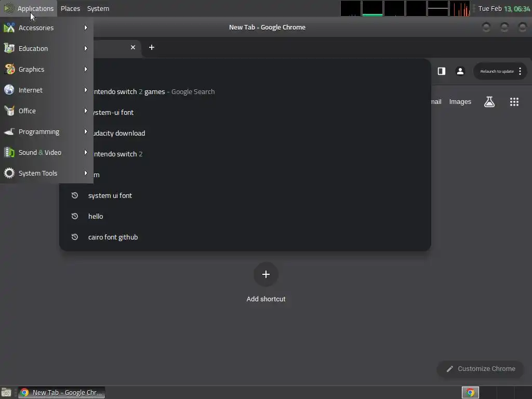Open the Chrome profile avatar

tap(460, 71)
